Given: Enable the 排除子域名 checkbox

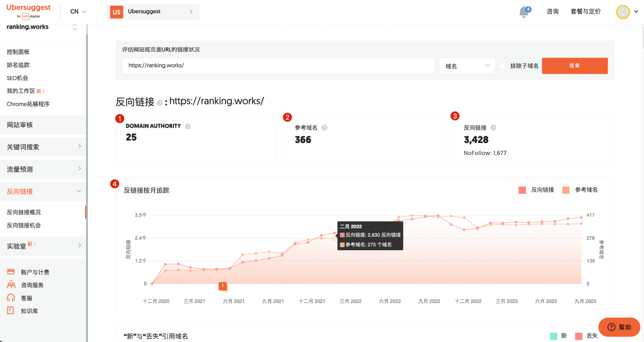Looking at the screenshot, I should tap(502, 66).
